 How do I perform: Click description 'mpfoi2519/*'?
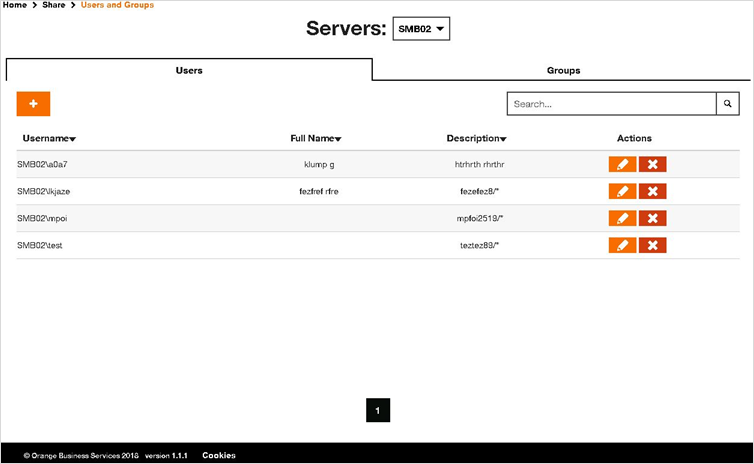pos(479,218)
